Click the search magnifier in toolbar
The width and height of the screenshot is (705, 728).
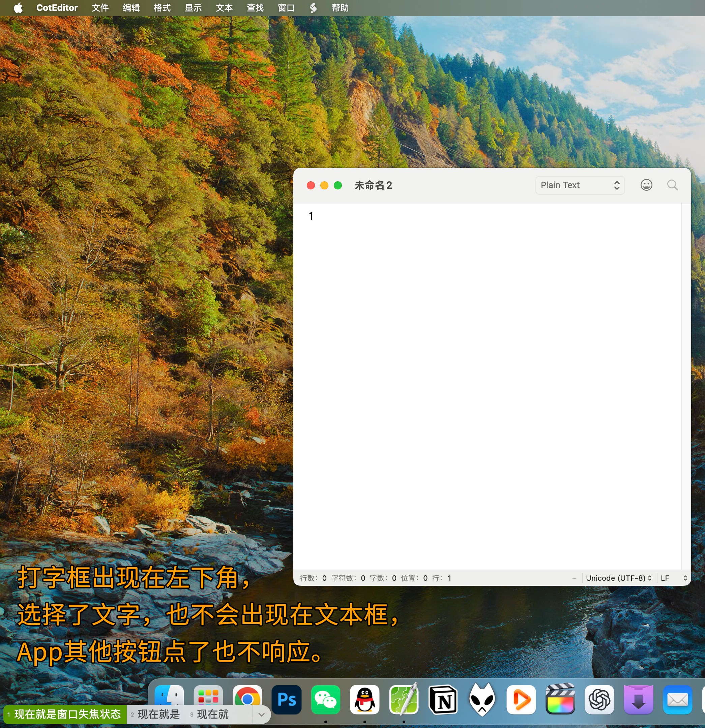click(x=672, y=185)
